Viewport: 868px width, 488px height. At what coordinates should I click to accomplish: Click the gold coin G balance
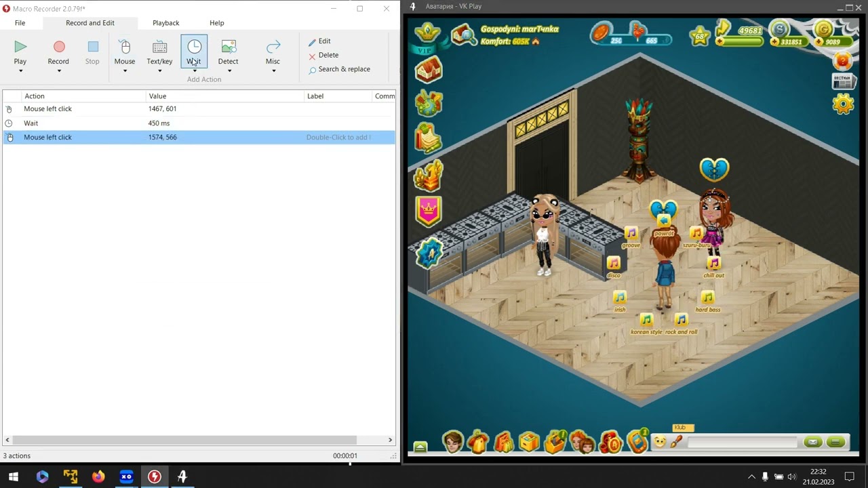click(x=823, y=29)
